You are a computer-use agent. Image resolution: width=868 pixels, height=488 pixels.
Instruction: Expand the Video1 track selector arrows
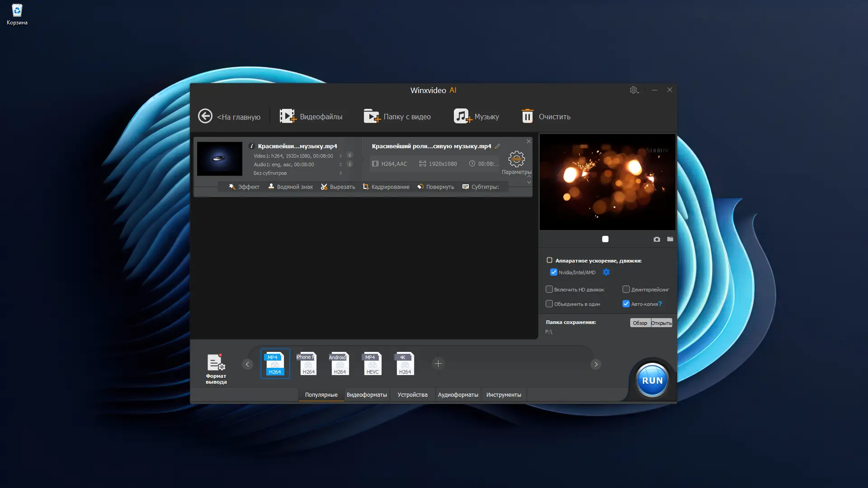340,156
